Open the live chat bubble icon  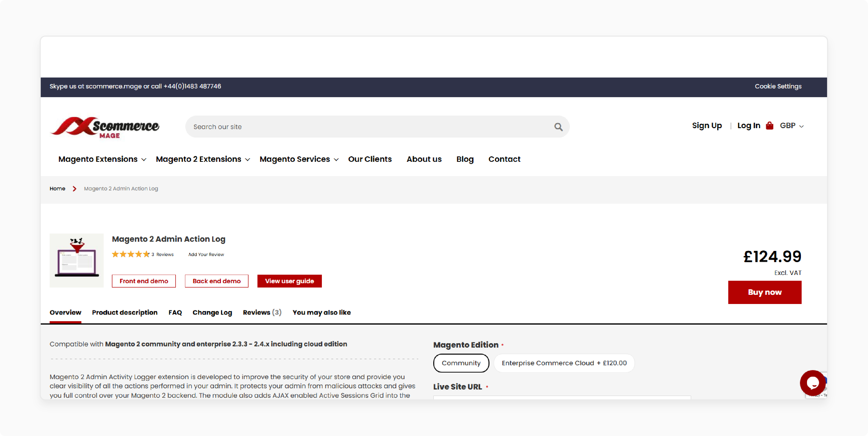[x=812, y=383]
